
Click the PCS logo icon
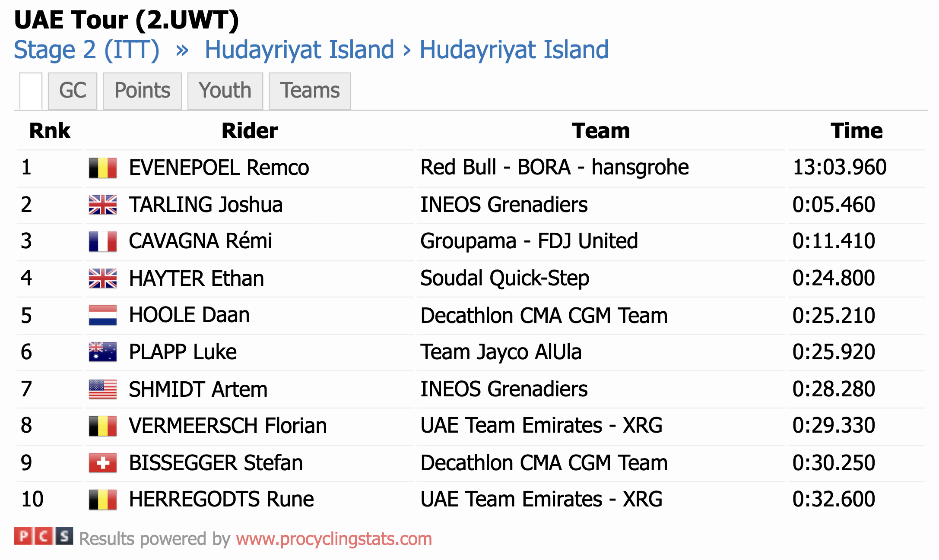(43, 537)
